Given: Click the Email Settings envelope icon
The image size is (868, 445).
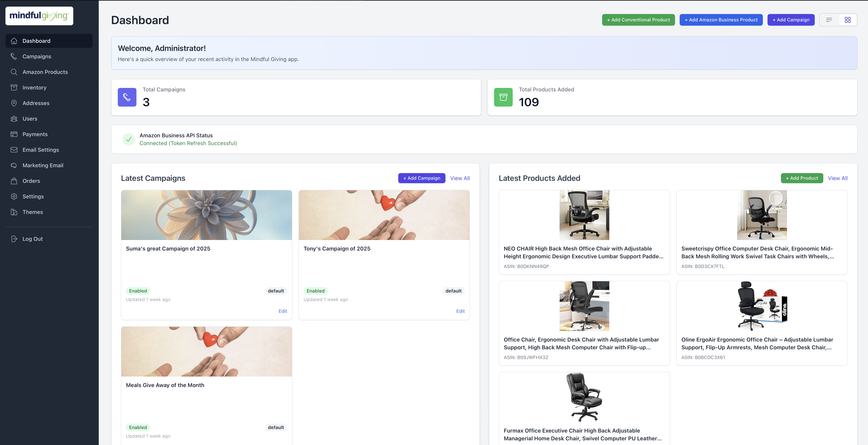Looking at the screenshot, I should tap(14, 150).
